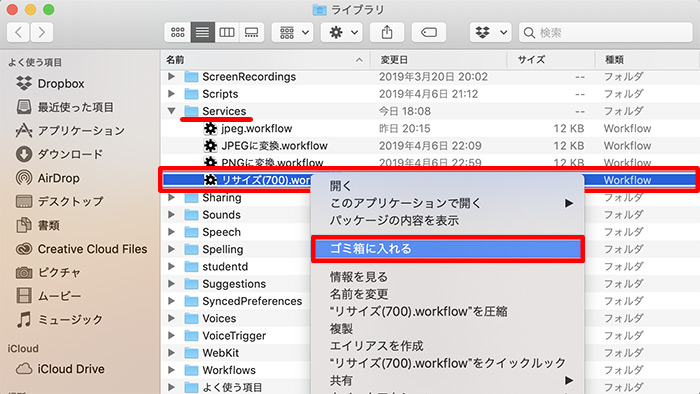Collapse the Services folder

(x=171, y=111)
